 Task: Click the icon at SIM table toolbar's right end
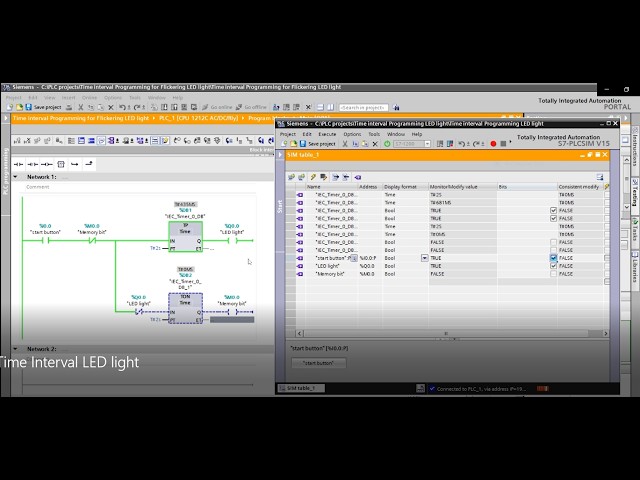pyautogui.click(x=600, y=177)
